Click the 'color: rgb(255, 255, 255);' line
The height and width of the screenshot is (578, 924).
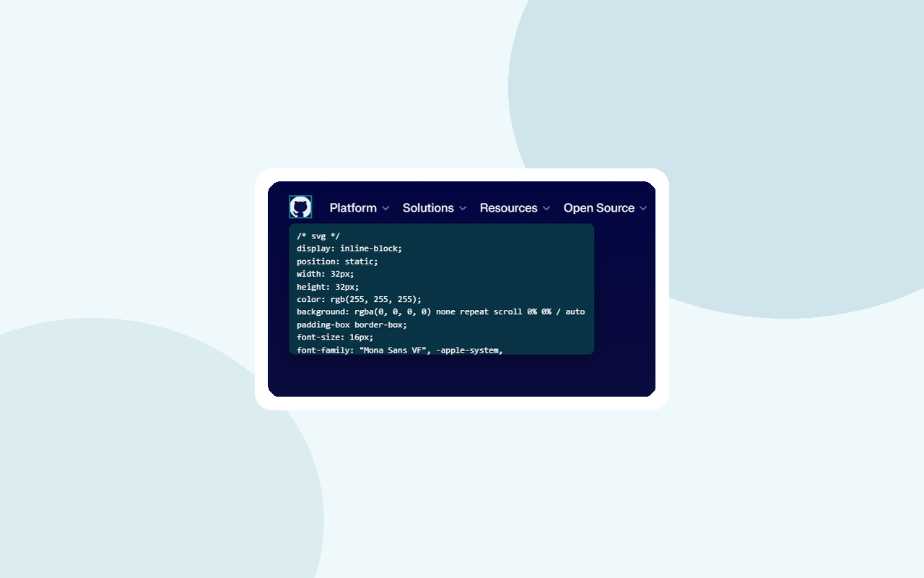359,299
